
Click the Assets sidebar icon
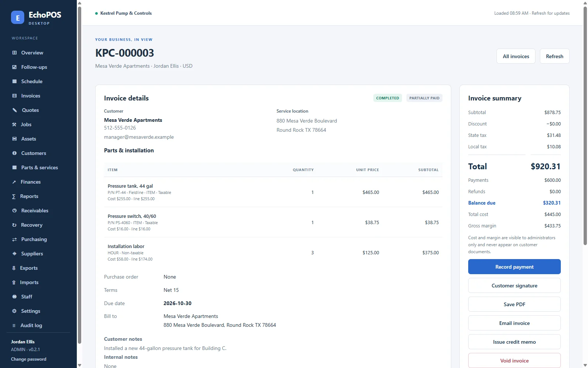click(14, 139)
